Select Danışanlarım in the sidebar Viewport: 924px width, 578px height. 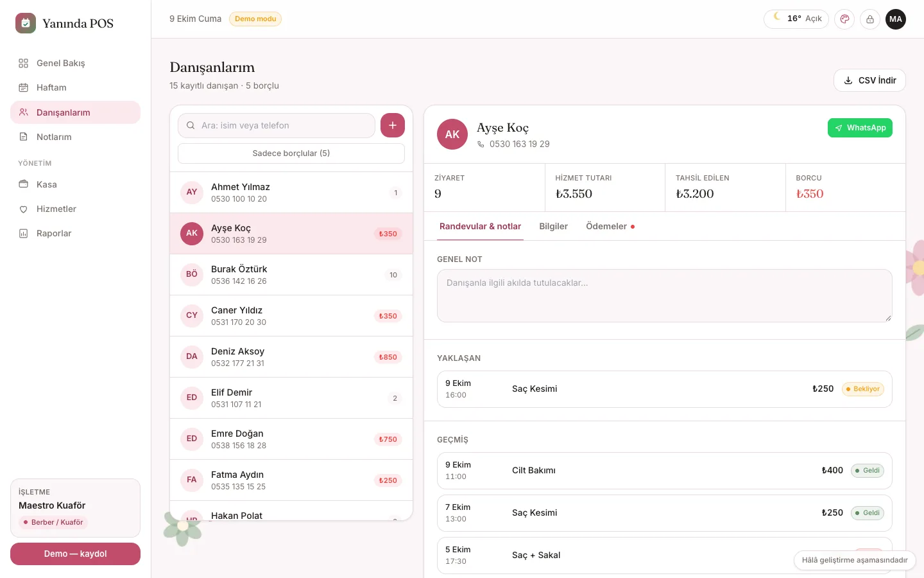(x=75, y=112)
